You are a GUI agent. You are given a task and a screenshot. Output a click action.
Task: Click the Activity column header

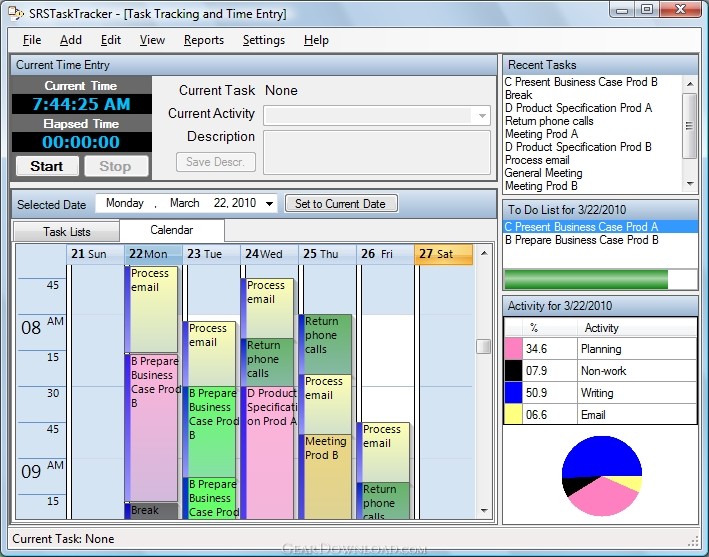point(637,328)
